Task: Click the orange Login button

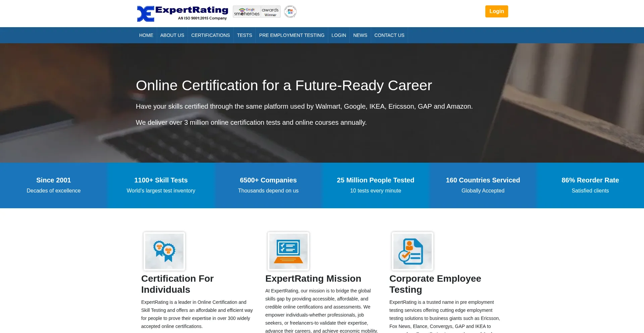Action: [496, 11]
